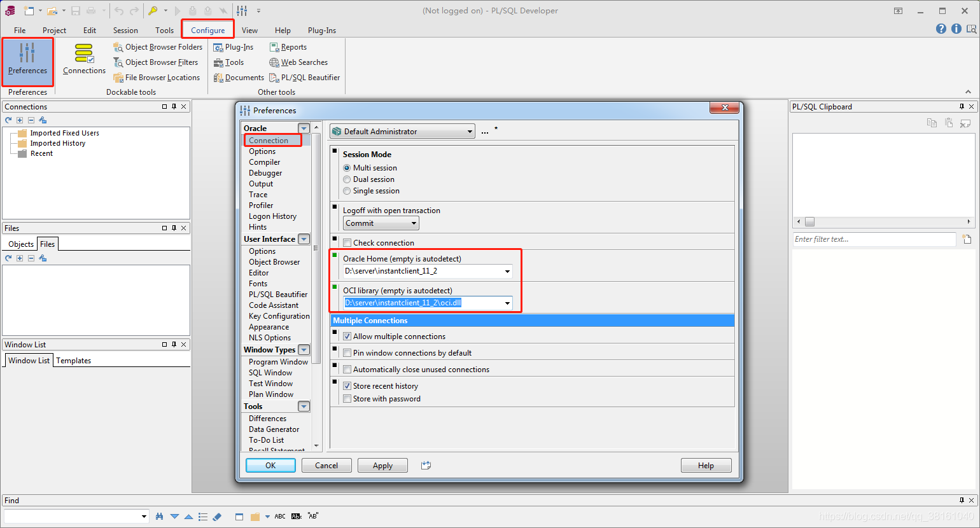Click the binoculars find icon in Find bar
Screen dimensions: 980x528
click(159, 517)
